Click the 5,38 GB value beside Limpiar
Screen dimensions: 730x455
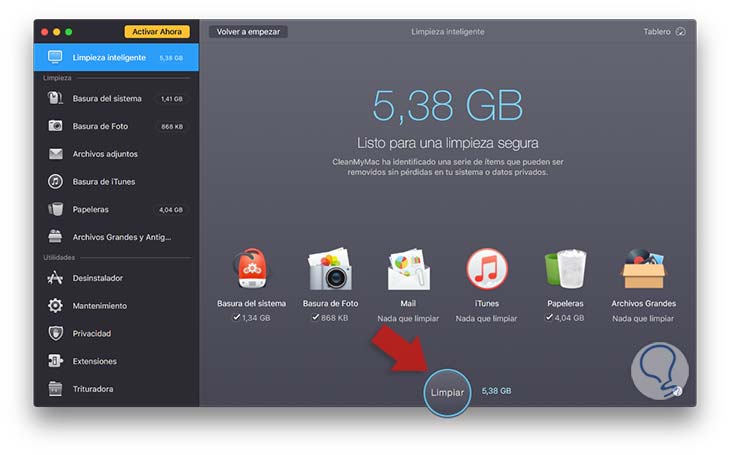(496, 391)
